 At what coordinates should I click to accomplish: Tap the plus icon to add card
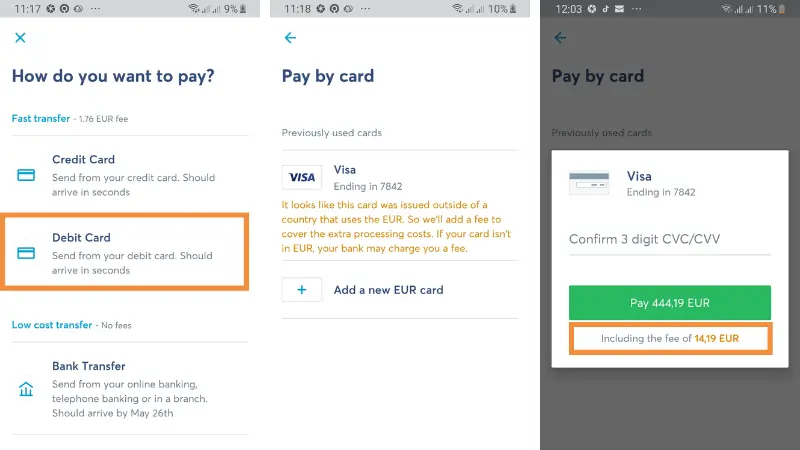click(x=301, y=290)
